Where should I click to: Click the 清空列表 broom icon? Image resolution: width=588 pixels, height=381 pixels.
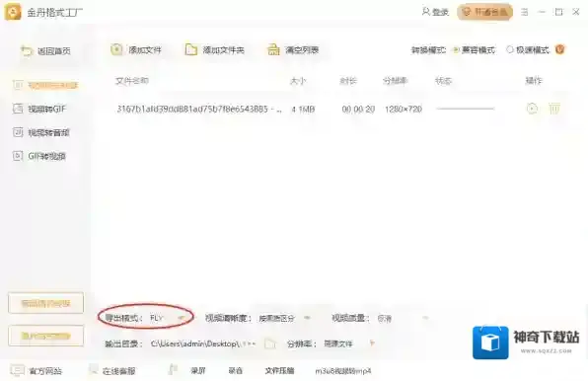(x=273, y=49)
